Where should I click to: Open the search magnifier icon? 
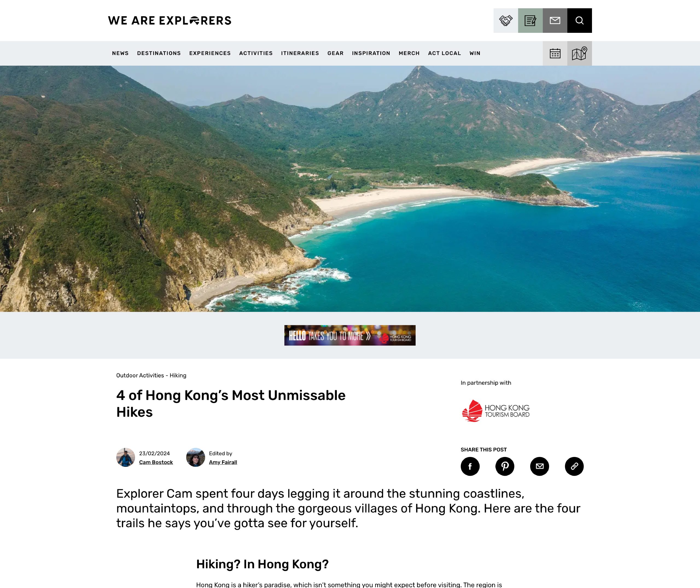click(580, 20)
